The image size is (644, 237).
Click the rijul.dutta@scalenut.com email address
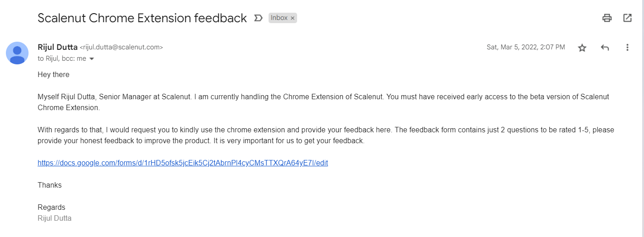[x=121, y=47]
